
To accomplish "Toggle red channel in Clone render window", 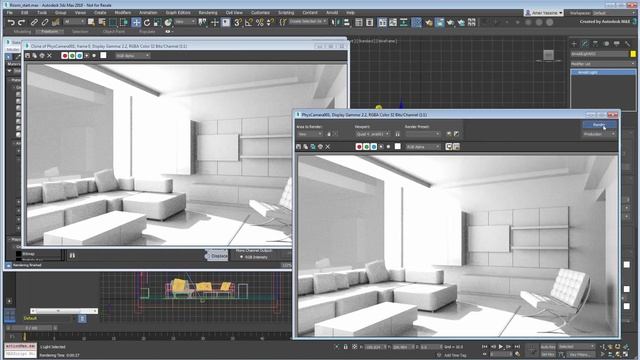I will pyautogui.click(x=64, y=55).
